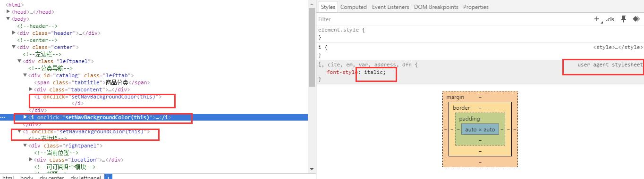Collapse the div id catalog node

point(25,75)
